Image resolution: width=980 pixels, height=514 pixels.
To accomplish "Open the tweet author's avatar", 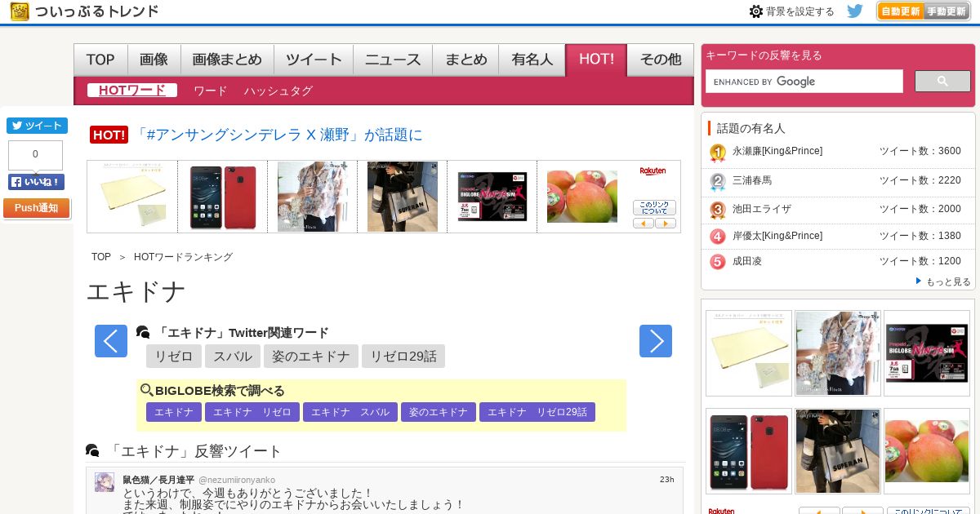I will 105,482.
